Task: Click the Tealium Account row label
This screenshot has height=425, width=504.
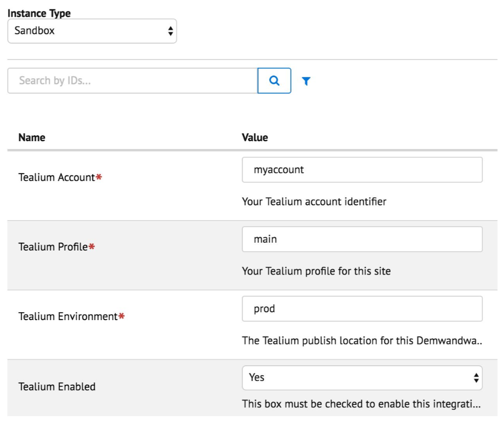Action: (56, 177)
